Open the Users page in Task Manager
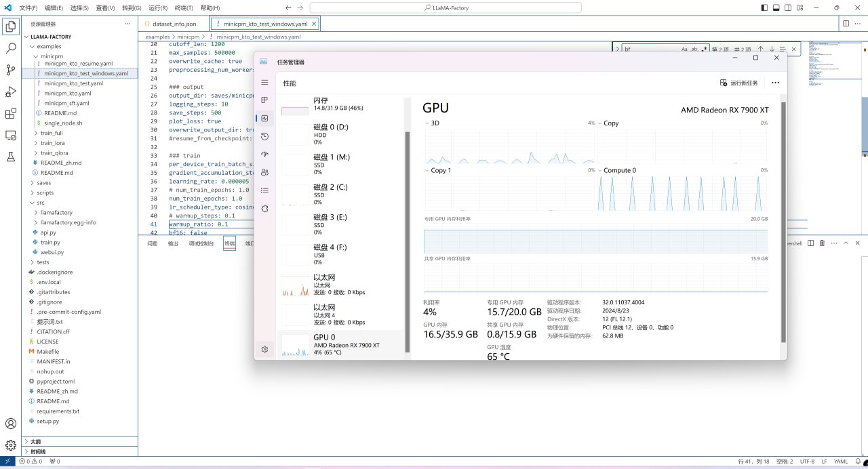This screenshot has width=868, height=469. (x=264, y=172)
